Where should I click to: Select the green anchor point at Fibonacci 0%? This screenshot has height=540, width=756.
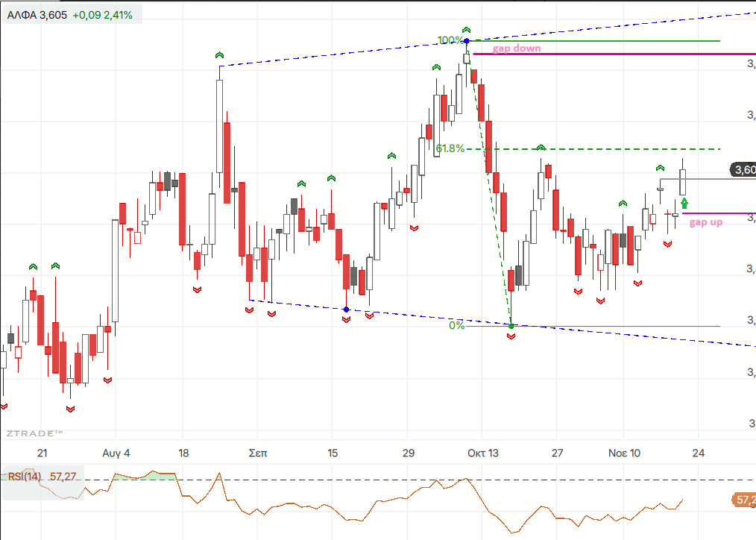pyautogui.click(x=511, y=326)
